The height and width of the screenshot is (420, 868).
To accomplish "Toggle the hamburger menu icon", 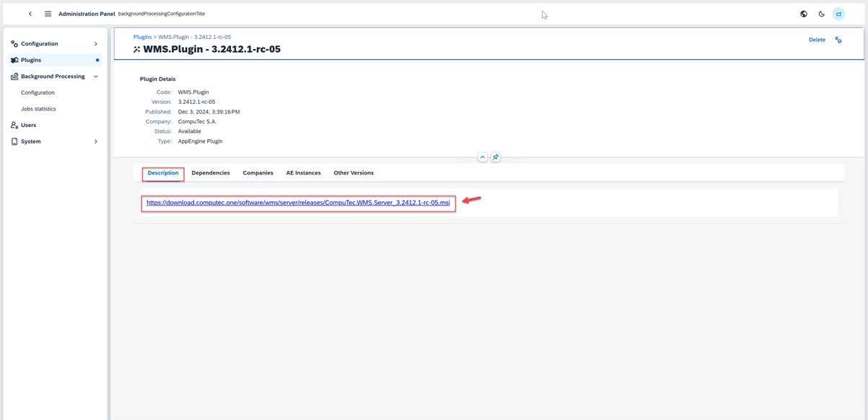I will coord(48,14).
